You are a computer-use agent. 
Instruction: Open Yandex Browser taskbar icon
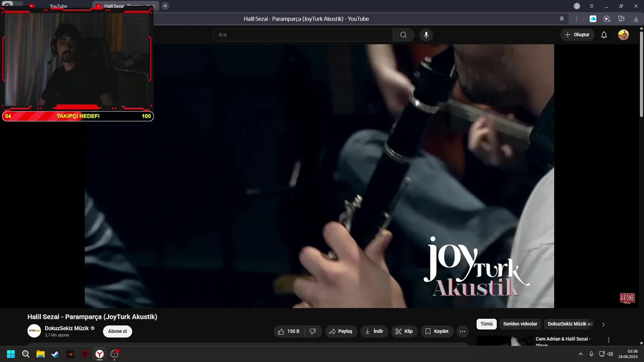(x=100, y=354)
